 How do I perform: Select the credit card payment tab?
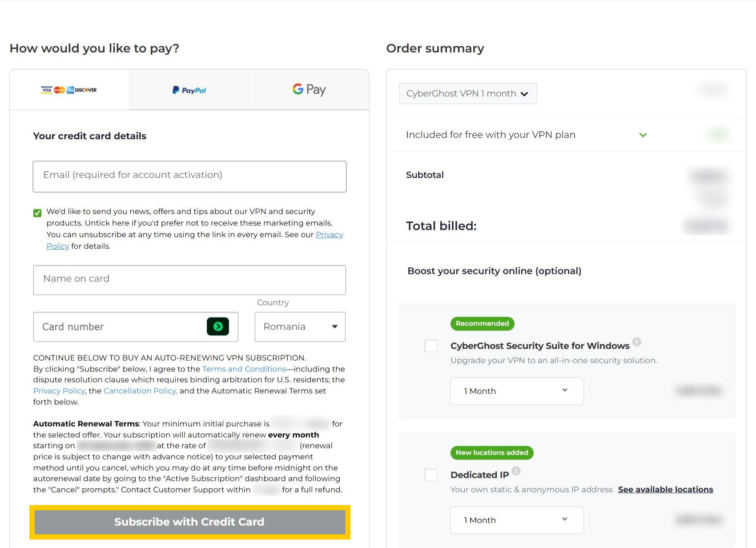pos(69,90)
